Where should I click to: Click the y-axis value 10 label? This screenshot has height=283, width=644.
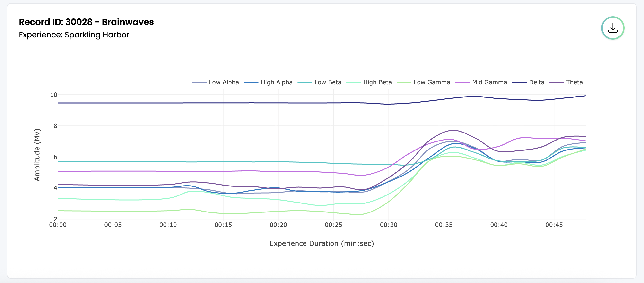point(53,95)
